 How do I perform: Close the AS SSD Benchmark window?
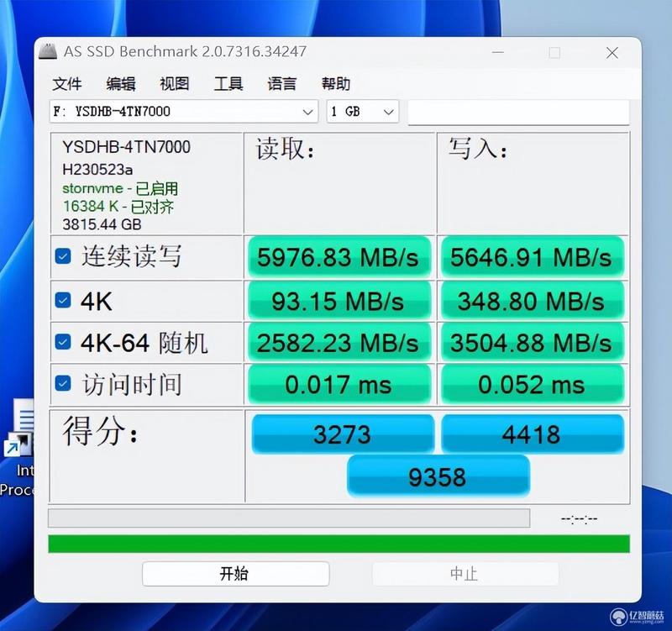pos(612,52)
